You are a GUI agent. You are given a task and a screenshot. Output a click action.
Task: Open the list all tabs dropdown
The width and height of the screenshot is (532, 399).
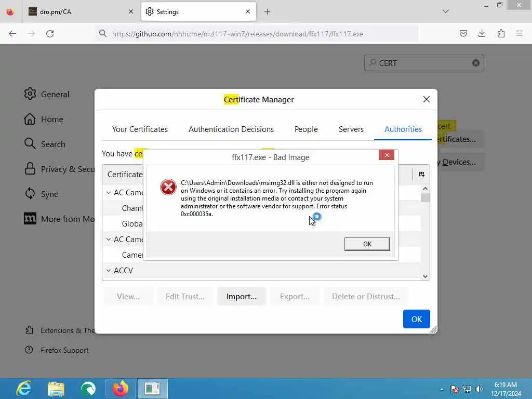pyautogui.click(x=446, y=11)
